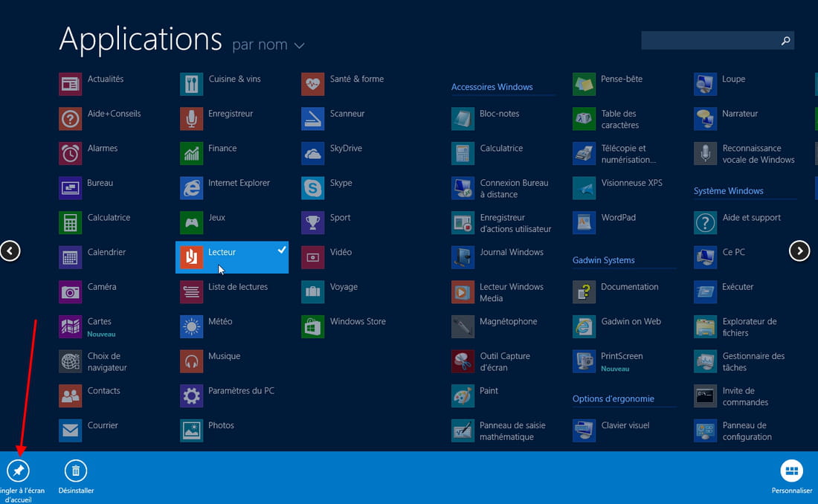The height and width of the screenshot is (504, 818).
Task: Go to previous page with left arrow
Action: [10, 251]
